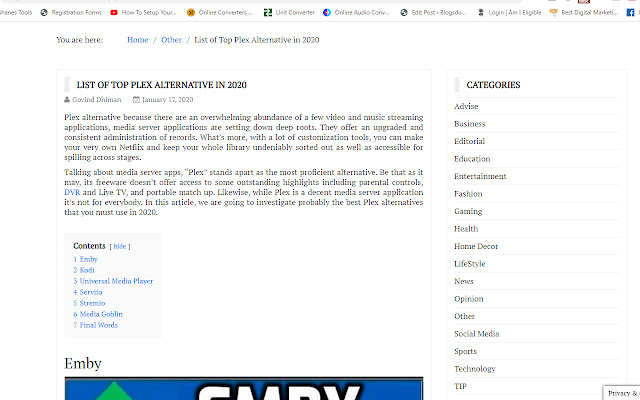The width and height of the screenshot is (640, 400).
Task: Select the Entertainment category
Action: 480,177
